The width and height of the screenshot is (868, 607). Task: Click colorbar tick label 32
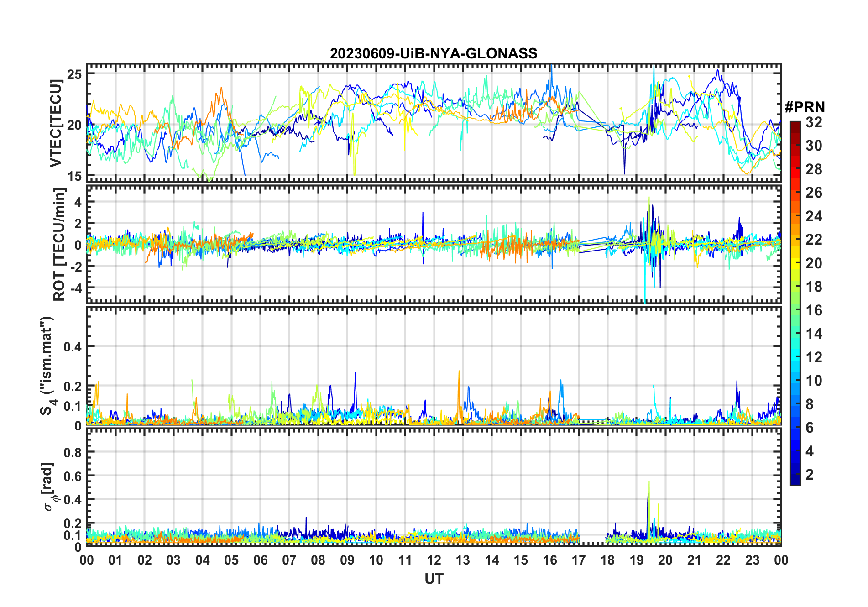[814, 122]
